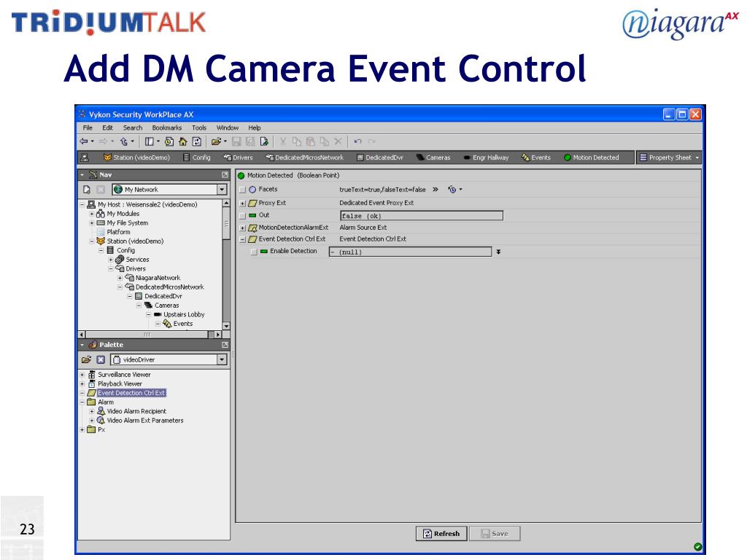Open the My Network dropdown
The image size is (747, 560).
point(222,190)
